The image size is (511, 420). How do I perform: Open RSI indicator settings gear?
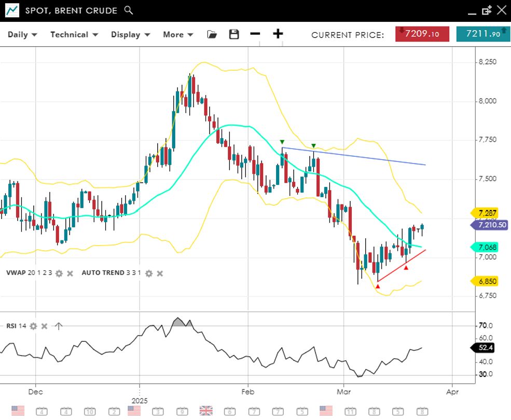pyautogui.click(x=33, y=326)
